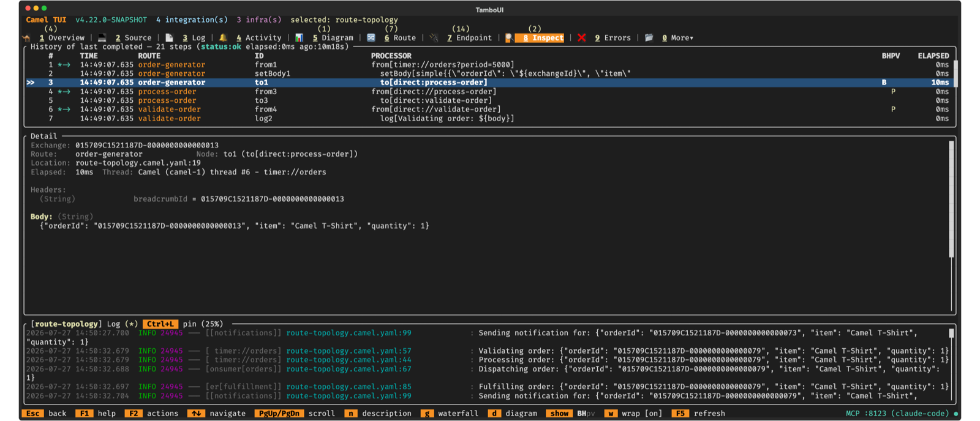The width and height of the screenshot is (980, 421).
Task: Click the folder icon before More
Action: (x=649, y=38)
